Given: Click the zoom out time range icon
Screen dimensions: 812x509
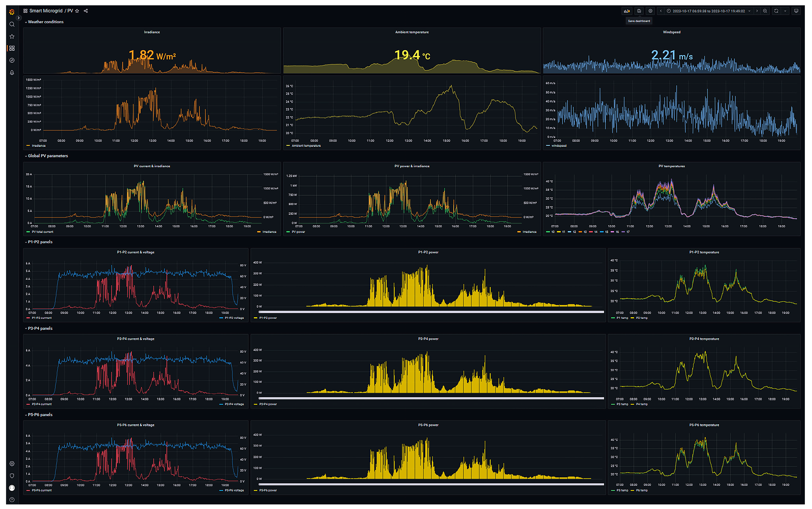Looking at the screenshot, I should coord(765,11).
